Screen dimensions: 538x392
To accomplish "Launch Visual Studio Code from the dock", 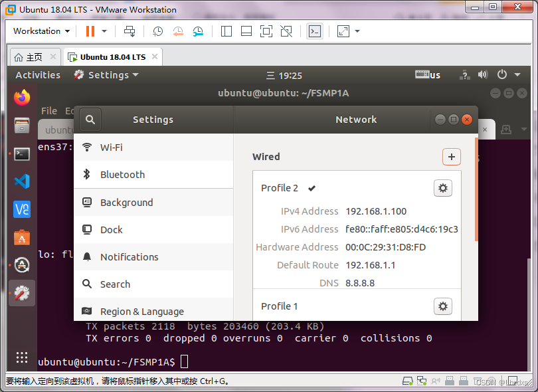I will [x=22, y=181].
